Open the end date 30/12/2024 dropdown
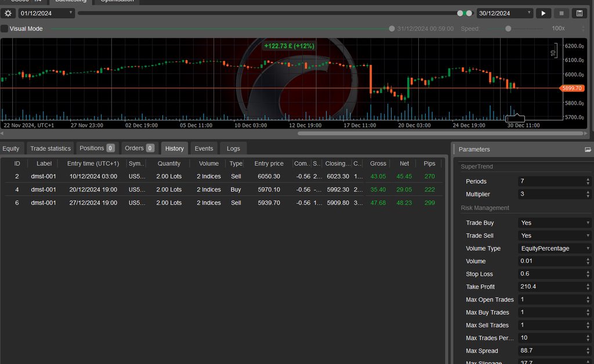This screenshot has height=364, width=594. 505,13
